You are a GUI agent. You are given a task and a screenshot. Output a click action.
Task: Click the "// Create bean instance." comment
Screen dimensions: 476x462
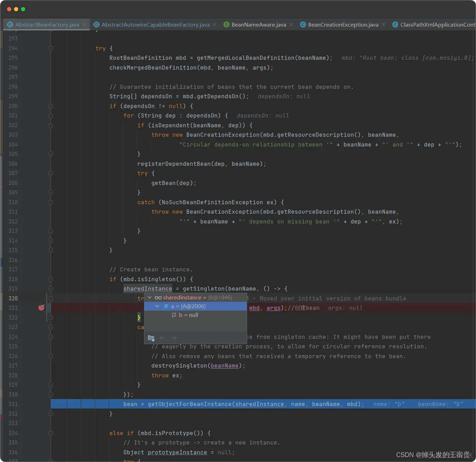click(151, 269)
